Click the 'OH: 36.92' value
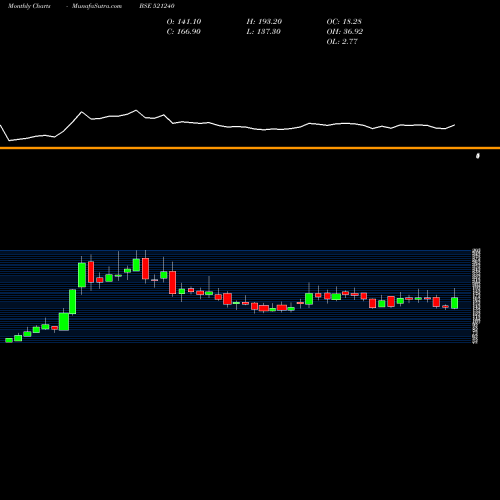Viewport: 500px width, 500px height. coord(345,32)
